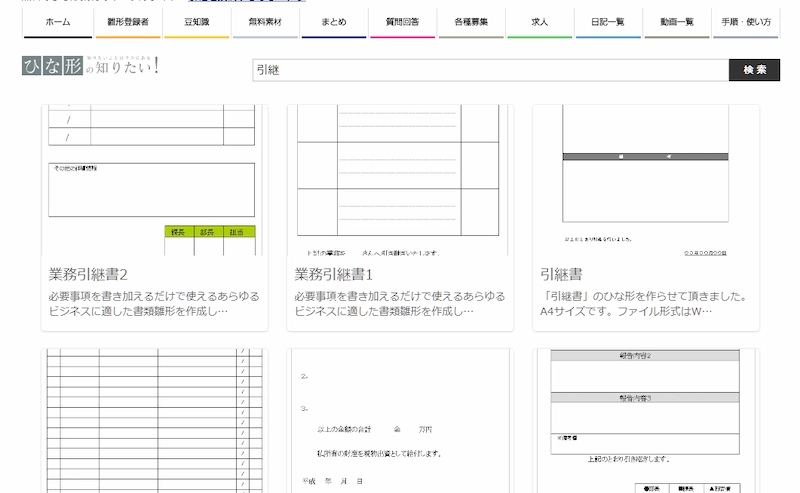View the 日記一覧 page
The height and width of the screenshot is (493, 800).
coord(608,21)
